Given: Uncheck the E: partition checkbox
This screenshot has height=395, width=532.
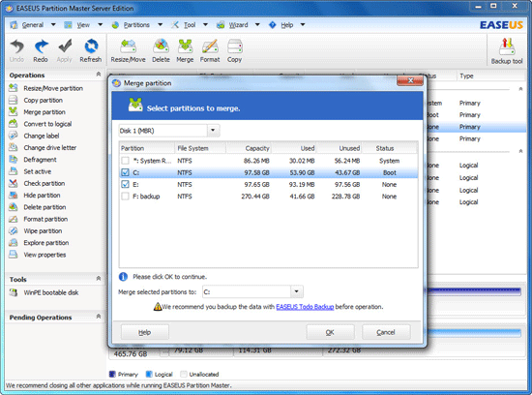Looking at the screenshot, I should point(125,184).
